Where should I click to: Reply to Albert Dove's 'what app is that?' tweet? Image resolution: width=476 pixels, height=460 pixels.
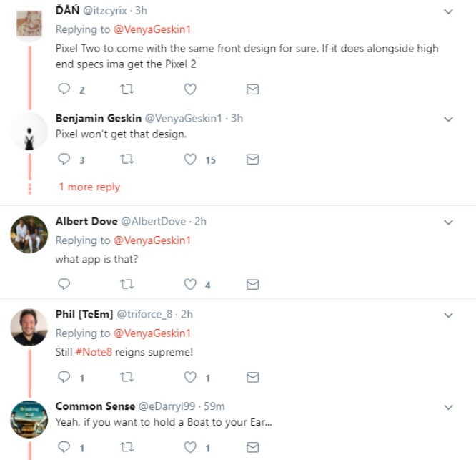[64, 284]
